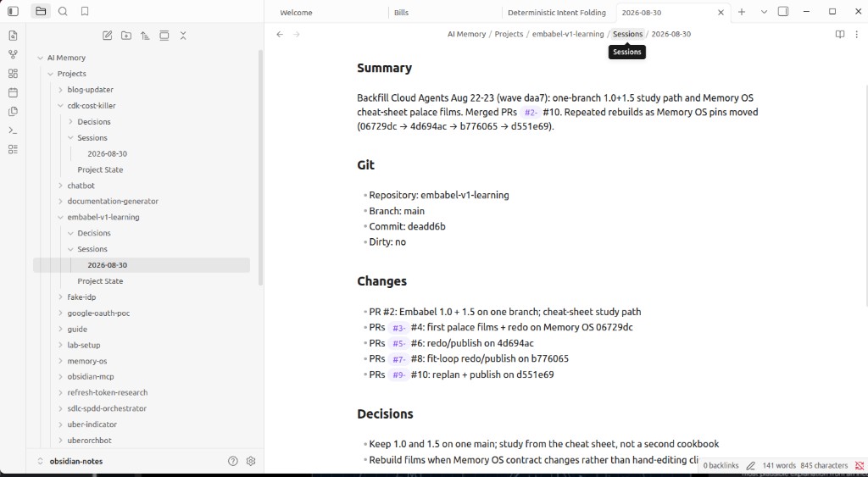Screen dimensions: 868x477
Task: Expand the blog-updater folder
Action: tap(60, 90)
